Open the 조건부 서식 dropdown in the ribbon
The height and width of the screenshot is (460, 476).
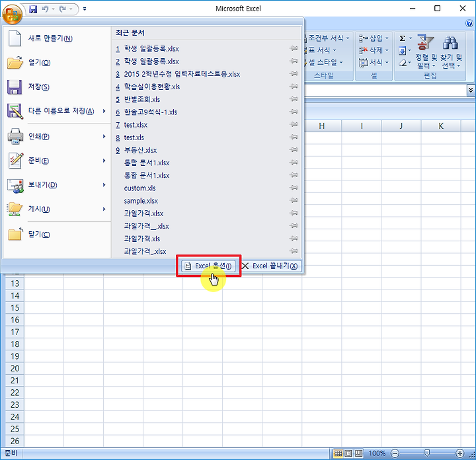tap(327, 38)
